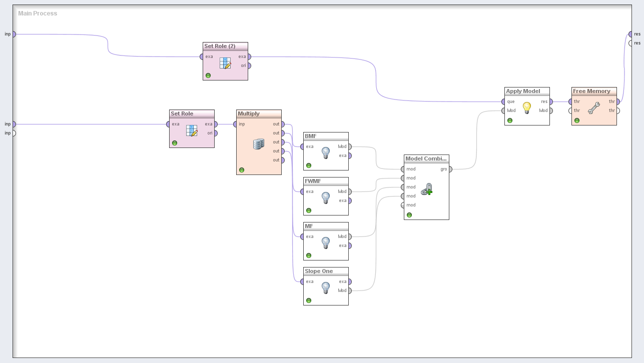This screenshot has width=644, height=363.
Task: Select the Free Memory wrench icon
Action: pyautogui.click(x=593, y=108)
